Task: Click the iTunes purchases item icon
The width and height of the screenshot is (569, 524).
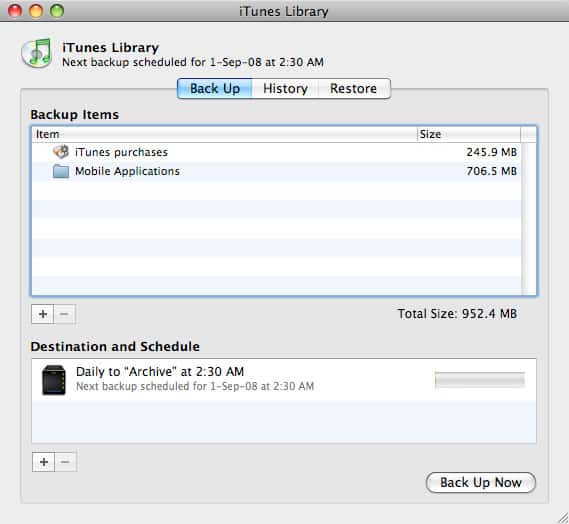Action: point(61,152)
